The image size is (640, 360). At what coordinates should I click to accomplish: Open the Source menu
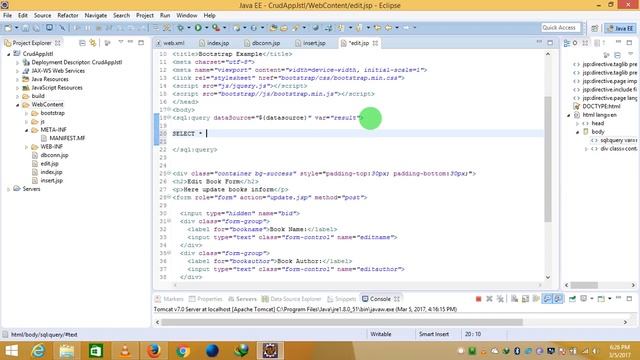coord(42,16)
